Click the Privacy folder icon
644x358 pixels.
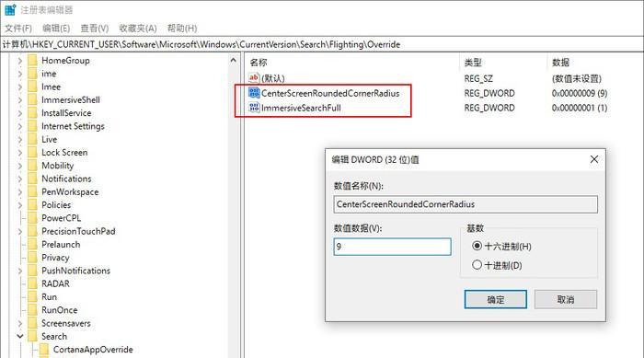33,258
